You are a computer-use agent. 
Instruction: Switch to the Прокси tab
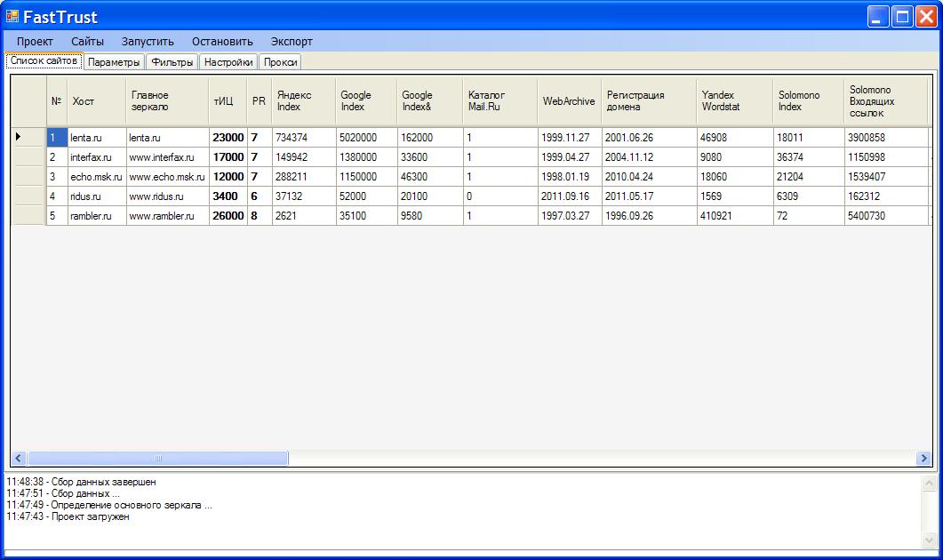click(x=280, y=62)
